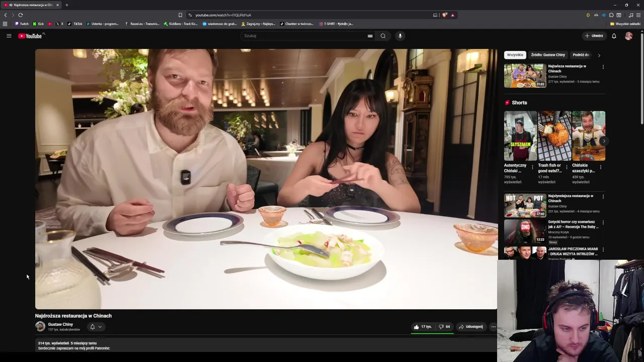Open the Najtańsza restauracja w Chinach thumbnail
Screen dimensions: 644x362
coord(525,75)
